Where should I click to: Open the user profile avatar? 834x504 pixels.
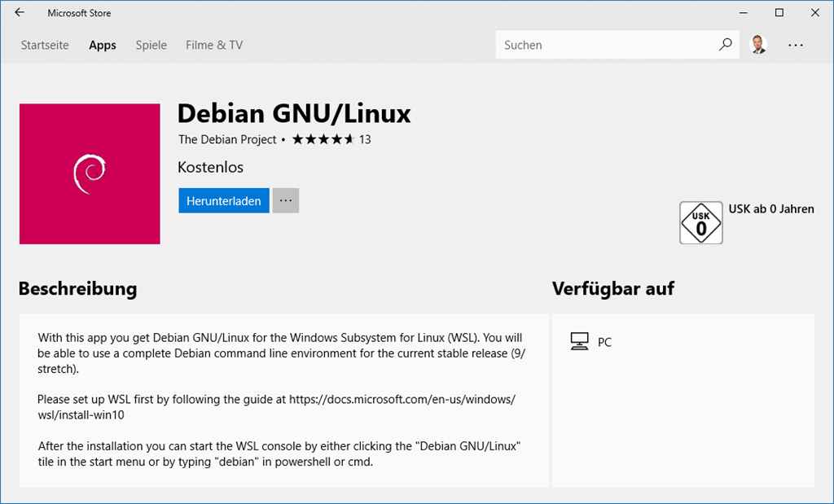coord(758,45)
